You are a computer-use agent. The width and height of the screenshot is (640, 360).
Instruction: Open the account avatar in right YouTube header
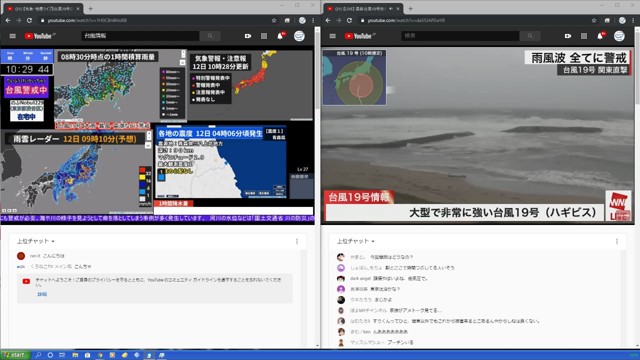[x=619, y=36]
